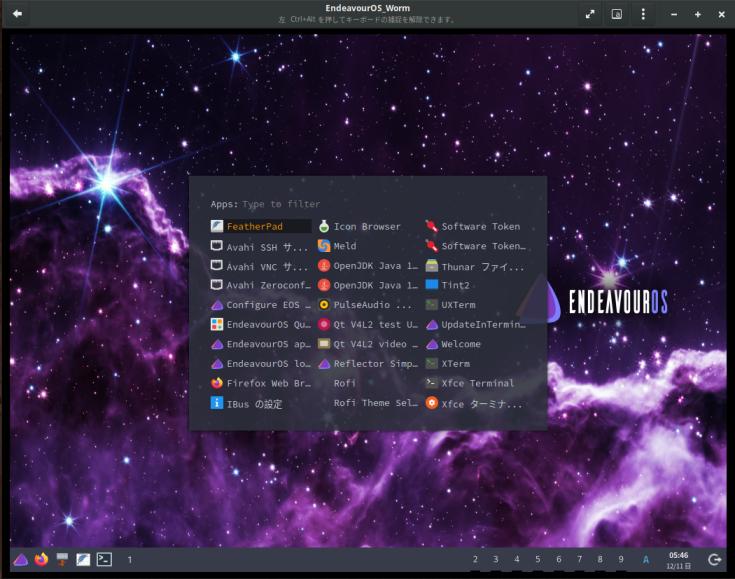The height and width of the screenshot is (579, 735).
Task: Switch to workspace 6
Action: point(559,559)
